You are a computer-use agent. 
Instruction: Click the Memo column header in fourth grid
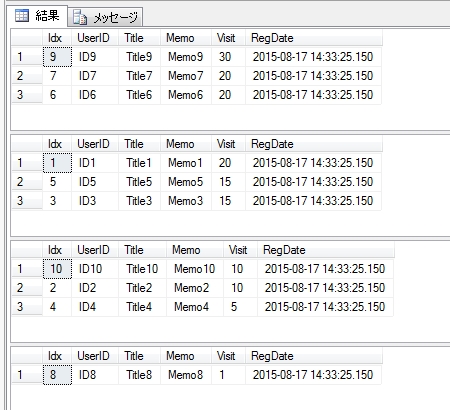[186, 356]
